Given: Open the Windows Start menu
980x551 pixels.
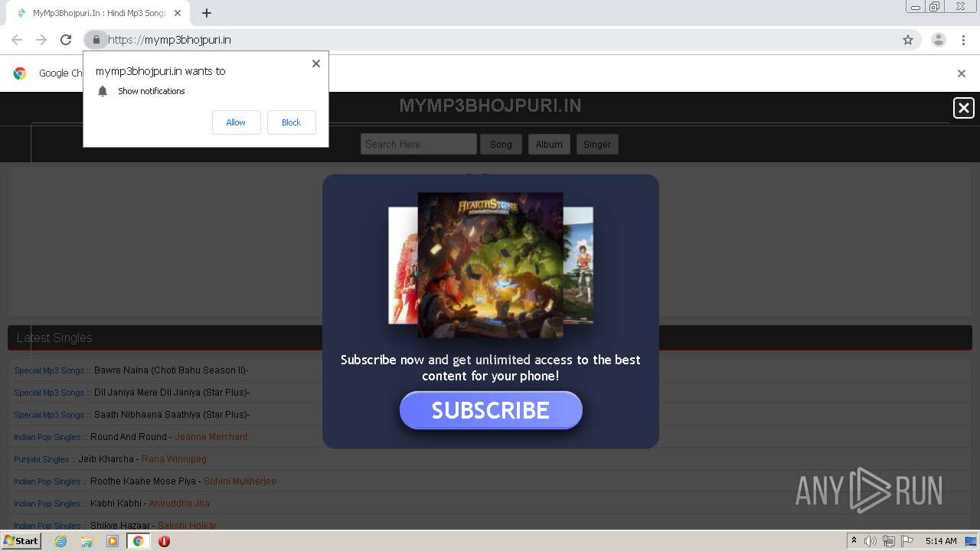Looking at the screenshot, I should coord(21,541).
